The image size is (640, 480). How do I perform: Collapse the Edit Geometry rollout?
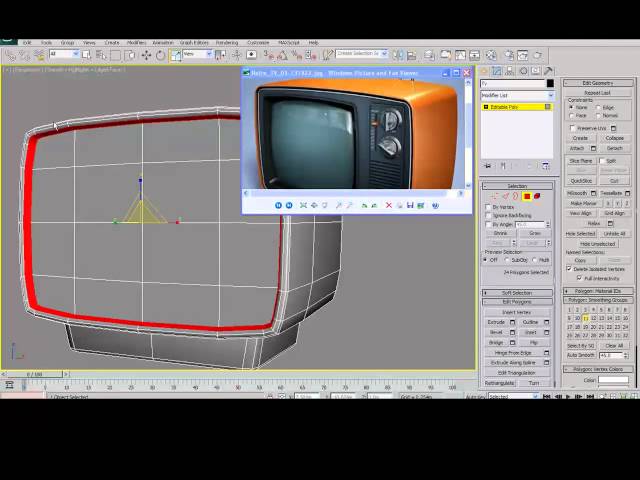(598, 83)
